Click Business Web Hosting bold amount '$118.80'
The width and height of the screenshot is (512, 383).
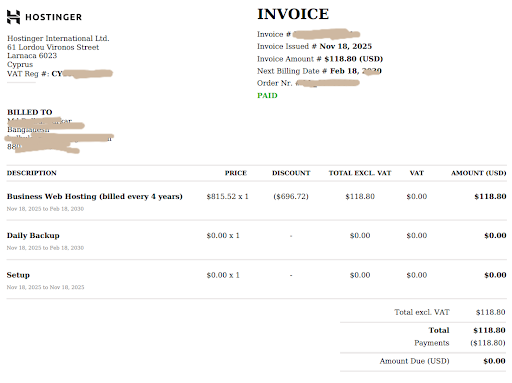coord(490,196)
